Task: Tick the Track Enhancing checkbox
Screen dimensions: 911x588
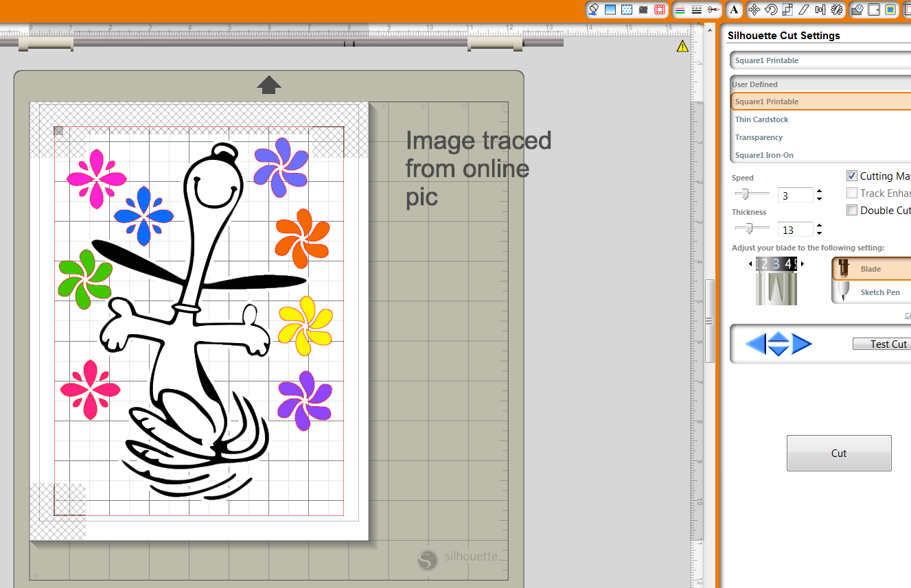Action: (852, 193)
